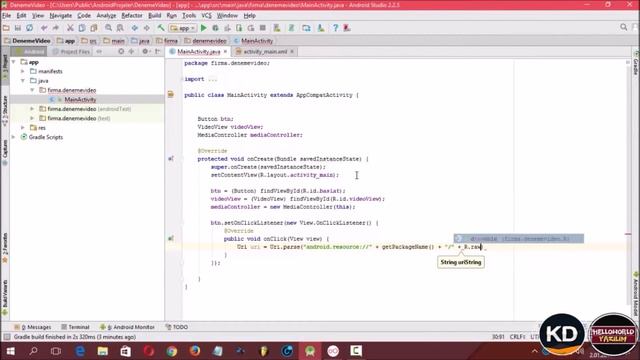Toggle the Build Variants side panel
640x360 pixels.
click(5, 298)
